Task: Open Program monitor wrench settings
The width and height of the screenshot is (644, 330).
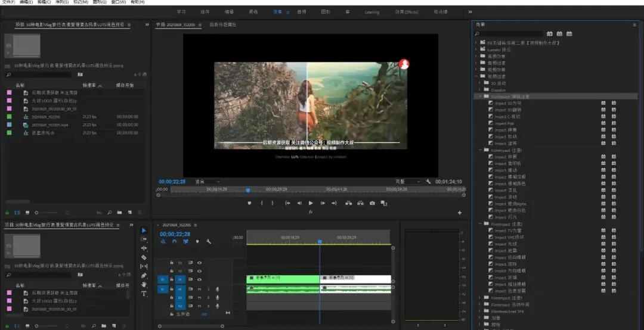Action: point(428,182)
